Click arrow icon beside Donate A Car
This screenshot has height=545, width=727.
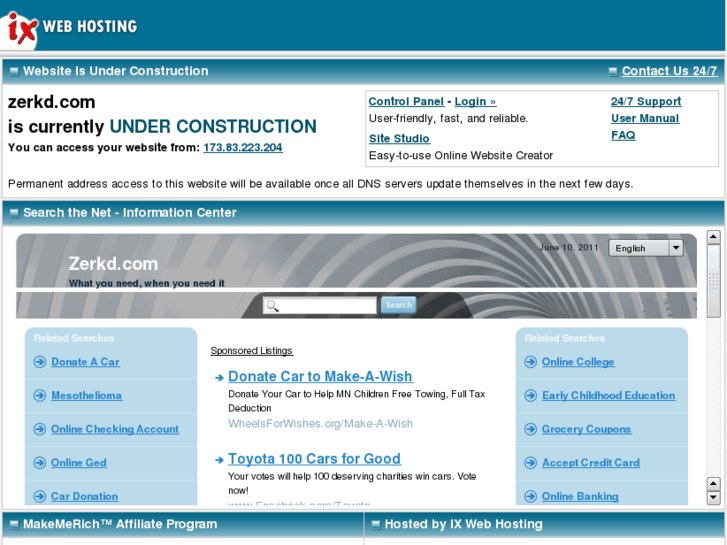[40, 362]
